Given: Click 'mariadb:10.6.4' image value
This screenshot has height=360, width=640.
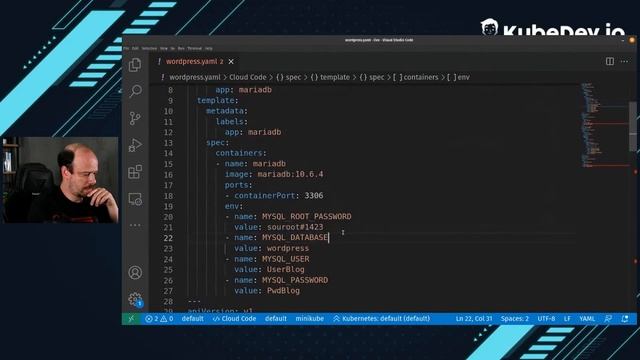Looking at the screenshot, I should (x=290, y=174).
